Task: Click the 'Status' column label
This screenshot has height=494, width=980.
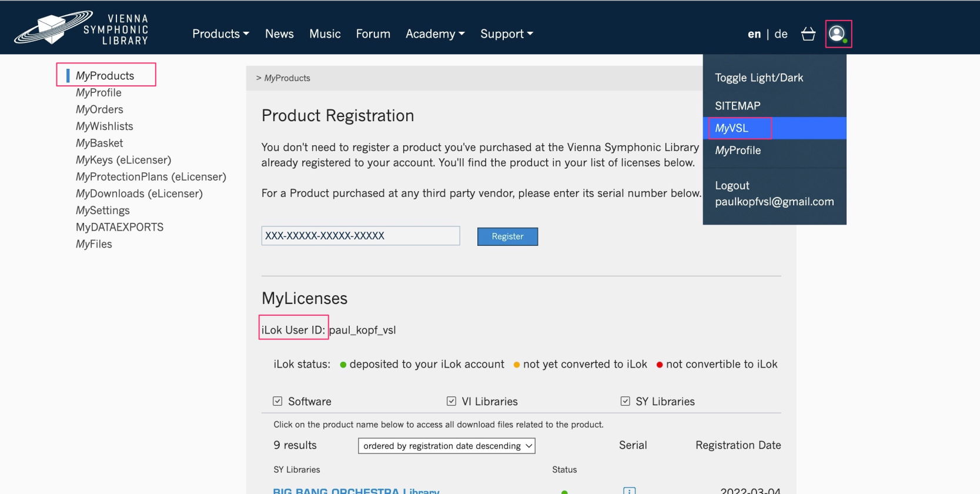Action: pyautogui.click(x=564, y=470)
